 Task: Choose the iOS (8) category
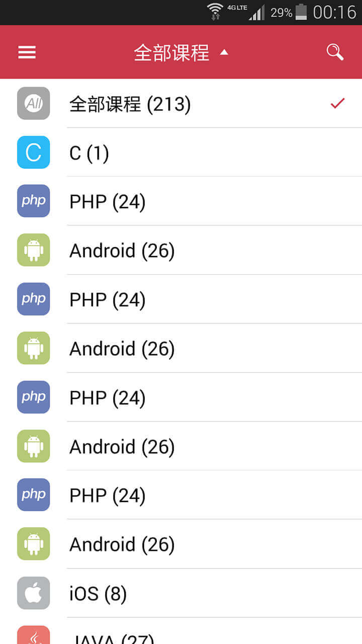tap(98, 594)
